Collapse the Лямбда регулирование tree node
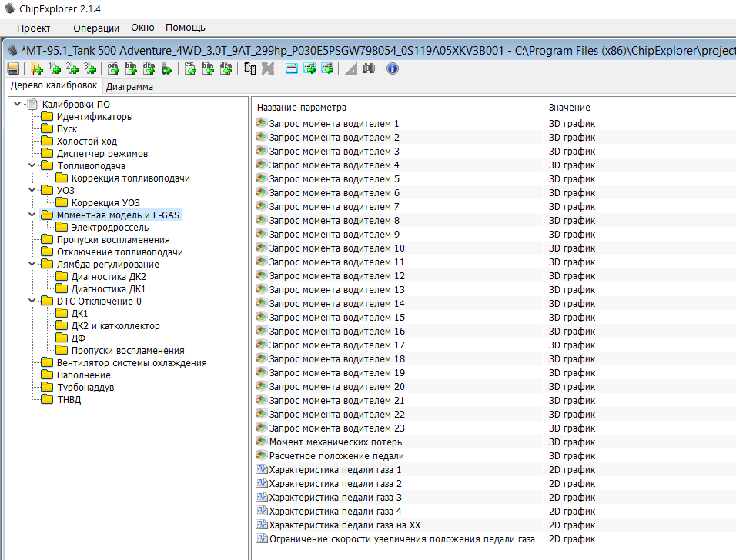This screenshot has width=736, height=560. point(32,264)
